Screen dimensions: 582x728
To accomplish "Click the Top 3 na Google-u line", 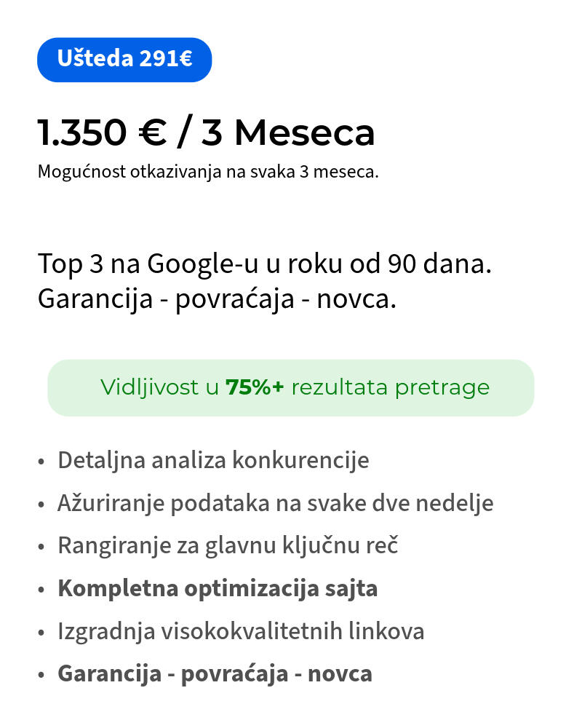I will pos(265,264).
